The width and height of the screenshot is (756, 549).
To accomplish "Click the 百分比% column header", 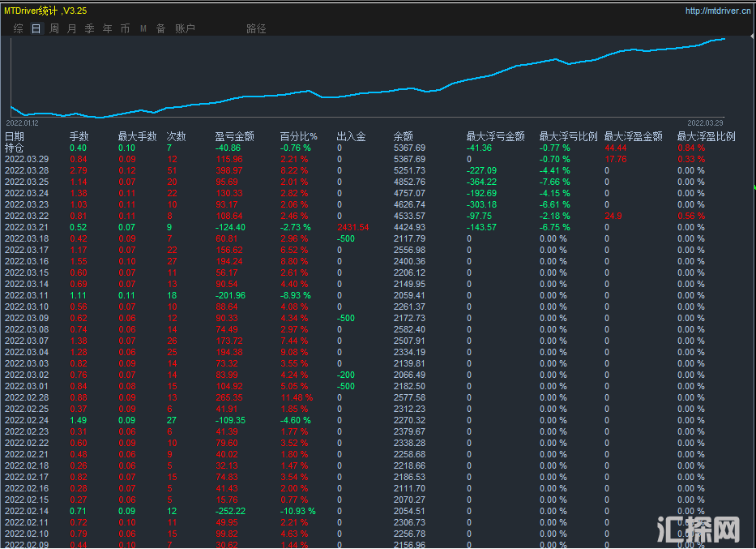I will pos(299,136).
